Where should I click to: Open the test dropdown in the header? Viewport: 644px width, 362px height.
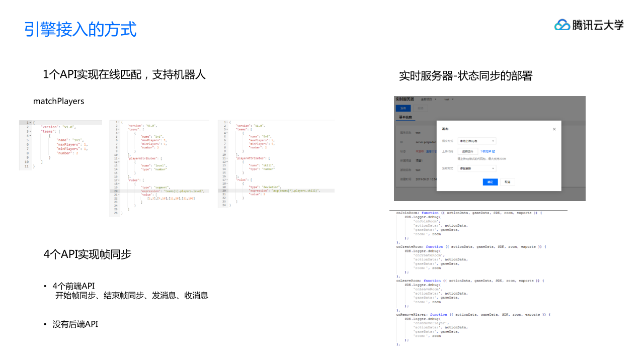(x=448, y=100)
